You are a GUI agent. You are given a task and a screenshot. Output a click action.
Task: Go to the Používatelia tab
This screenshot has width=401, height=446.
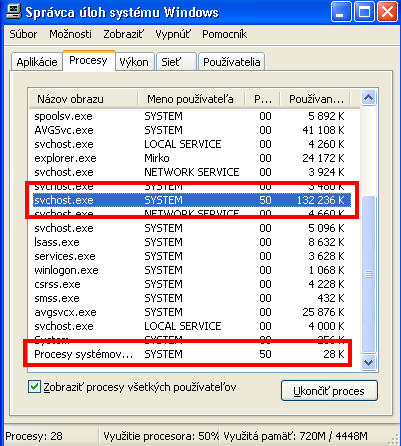tap(232, 62)
